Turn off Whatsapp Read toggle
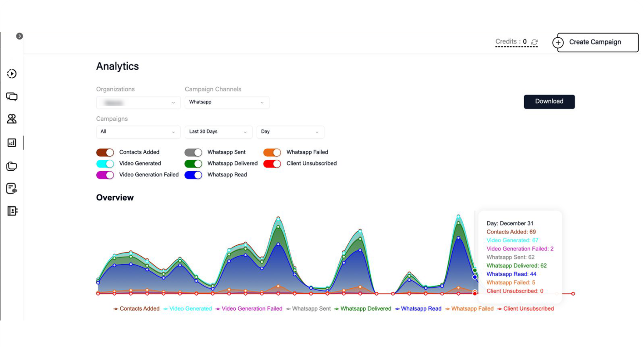The height and width of the screenshot is (347, 644). tap(193, 175)
